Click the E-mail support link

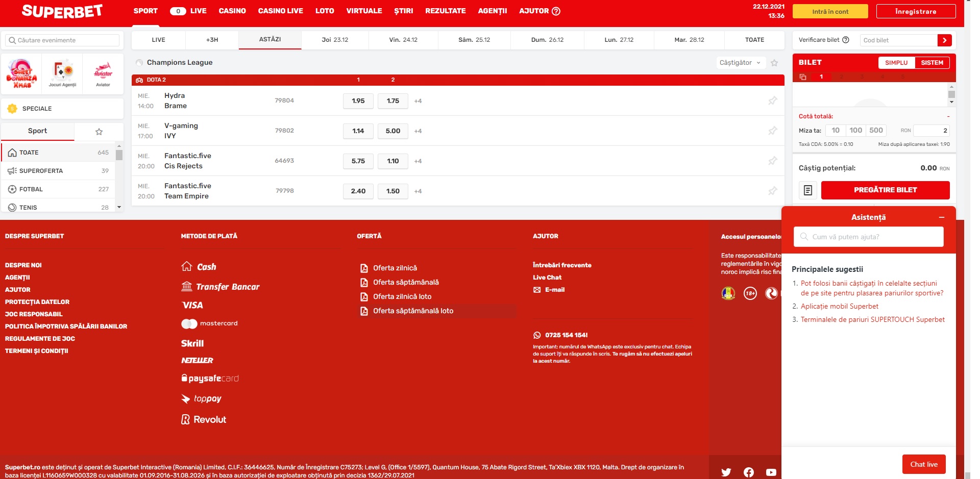pos(549,290)
